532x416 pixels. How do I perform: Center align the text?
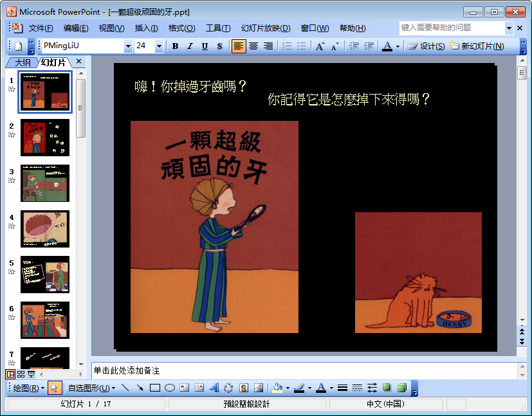[x=253, y=46]
